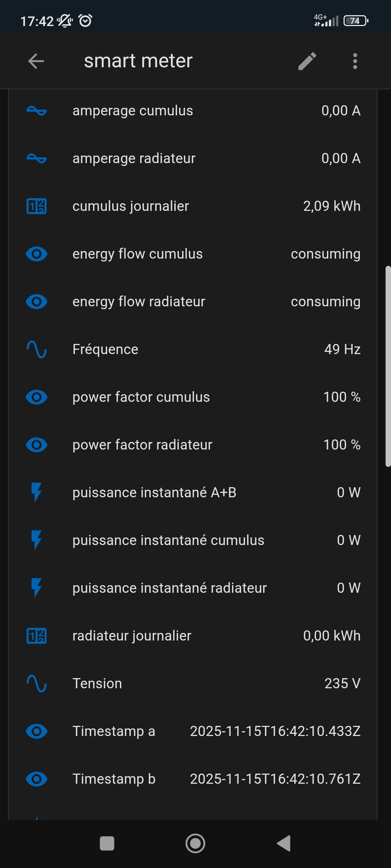The width and height of the screenshot is (391, 868).
Task: Open puissance instantané cumulus entry
Action: click(168, 540)
